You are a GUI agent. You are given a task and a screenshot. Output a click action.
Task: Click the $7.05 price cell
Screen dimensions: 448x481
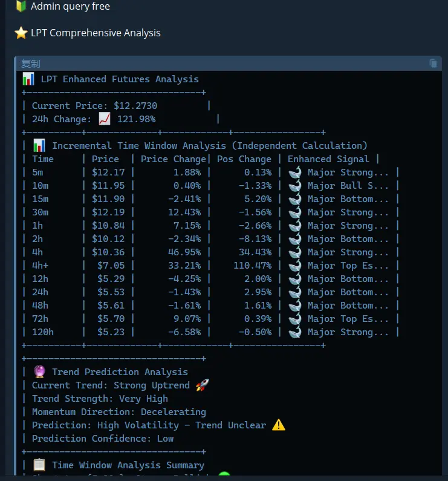point(111,266)
